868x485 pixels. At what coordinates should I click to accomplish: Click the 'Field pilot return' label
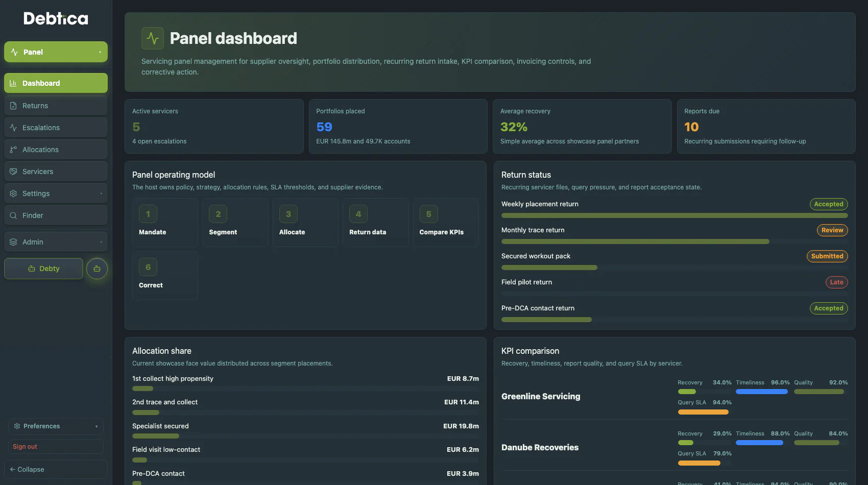click(526, 282)
